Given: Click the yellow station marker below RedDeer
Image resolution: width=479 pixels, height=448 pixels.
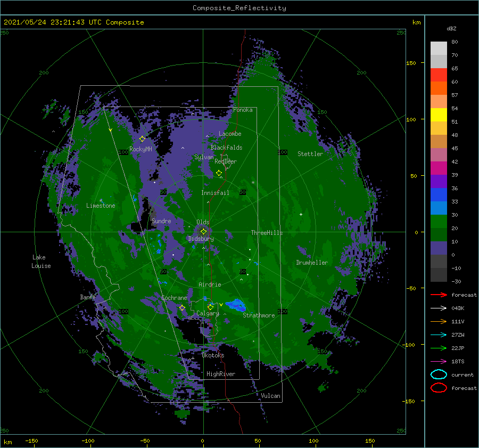Looking at the screenshot, I should (x=219, y=173).
